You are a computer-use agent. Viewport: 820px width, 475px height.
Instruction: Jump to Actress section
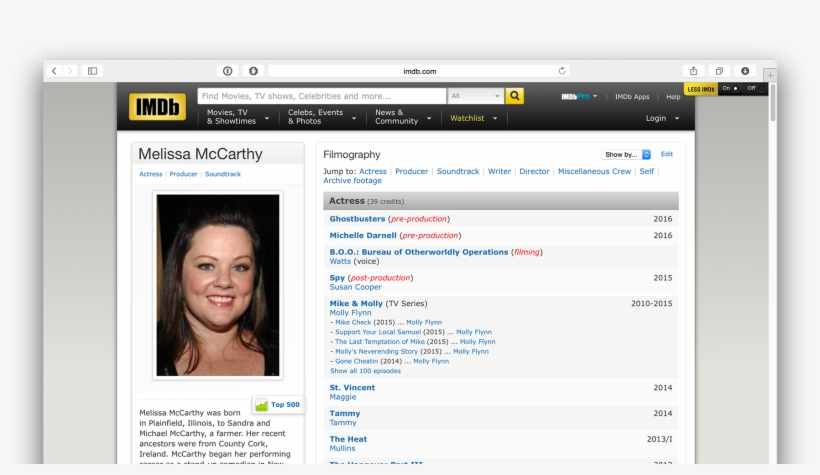(x=372, y=171)
